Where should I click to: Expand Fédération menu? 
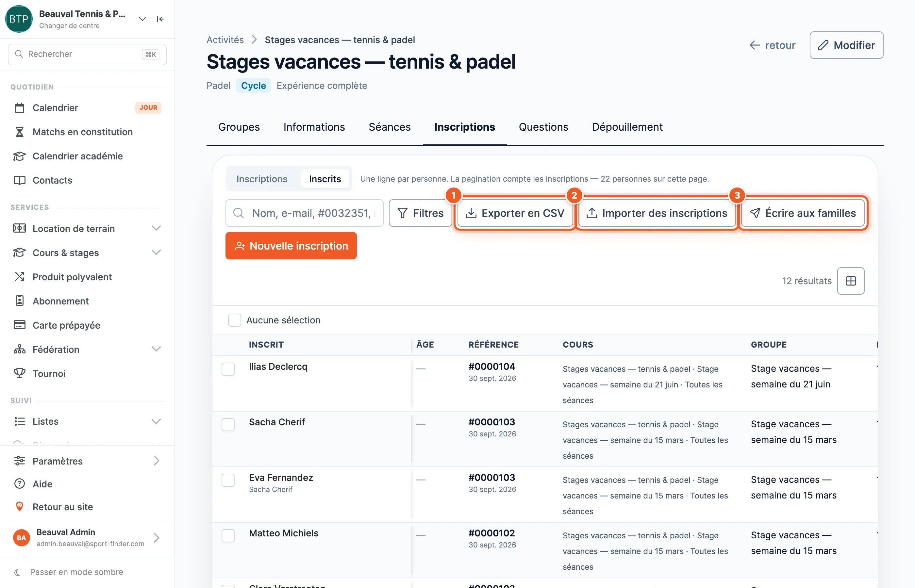click(87, 349)
